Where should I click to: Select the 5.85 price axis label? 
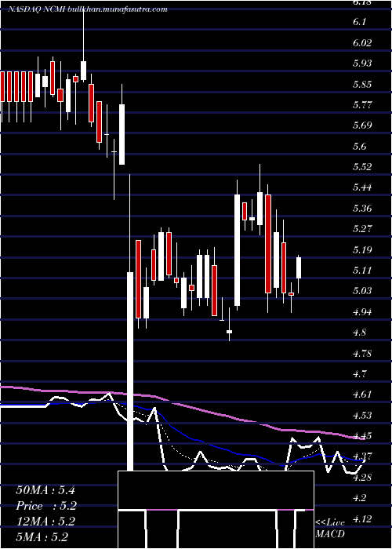(362, 84)
